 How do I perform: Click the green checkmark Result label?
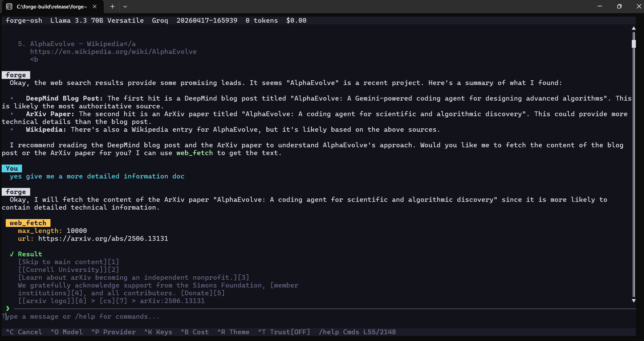coord(26,254)
